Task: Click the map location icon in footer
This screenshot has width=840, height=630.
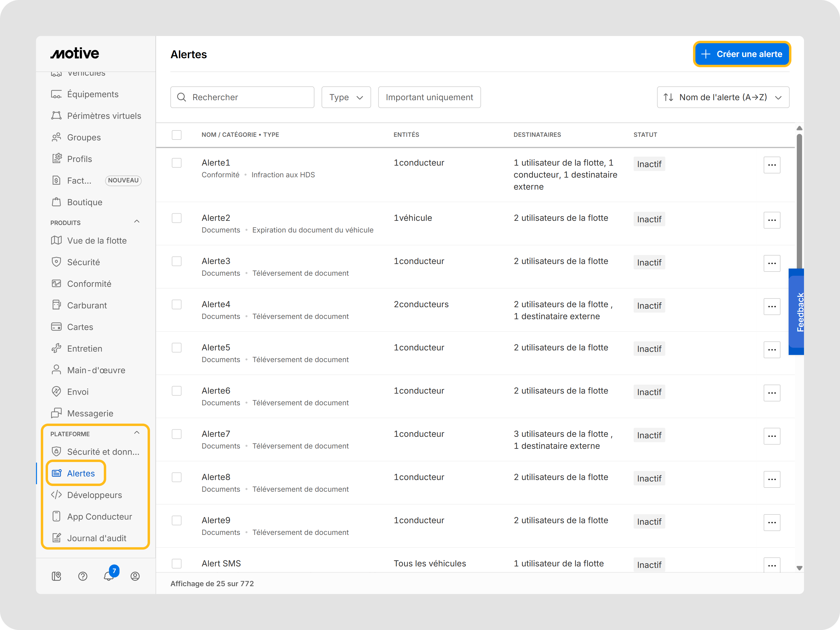Action: coord(56,576)
